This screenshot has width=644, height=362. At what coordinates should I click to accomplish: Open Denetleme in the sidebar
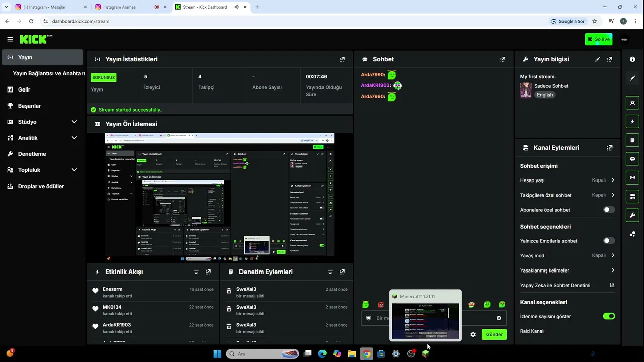tap(42, 154)
